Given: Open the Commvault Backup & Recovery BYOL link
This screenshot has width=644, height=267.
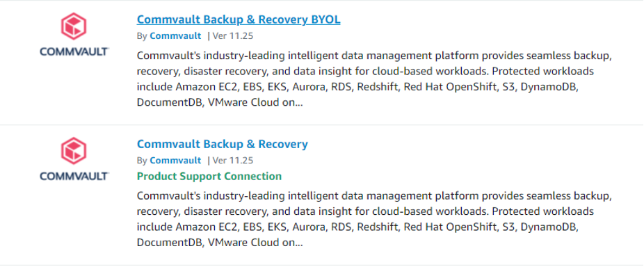Looking at the screenshot, I should coord(239,19).
